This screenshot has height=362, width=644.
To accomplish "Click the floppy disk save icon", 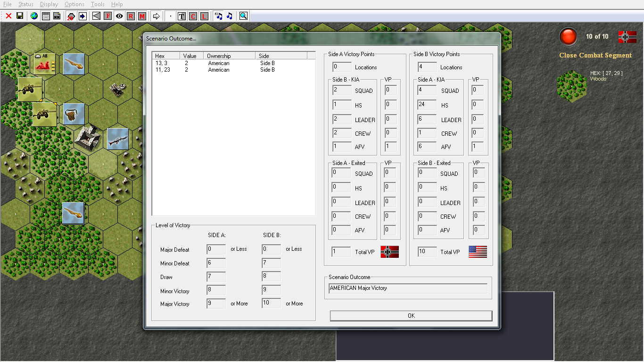I will [20, 16].
